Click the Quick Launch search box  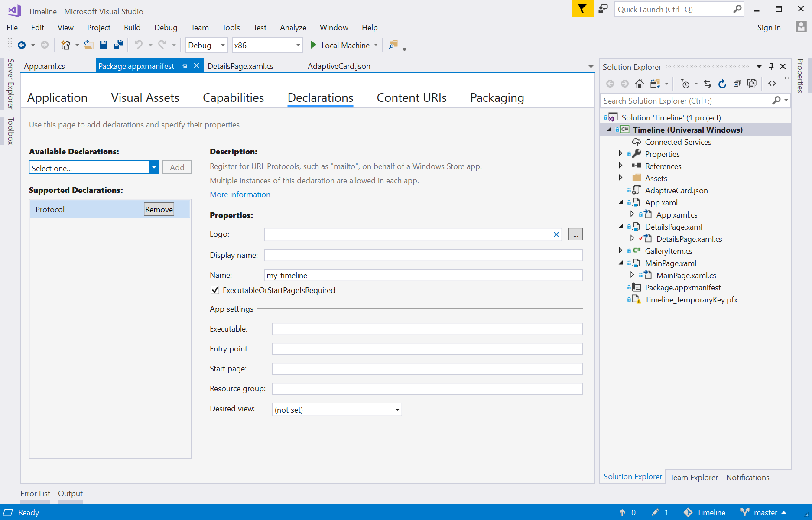pyautogui.click(x=679, y=9)
